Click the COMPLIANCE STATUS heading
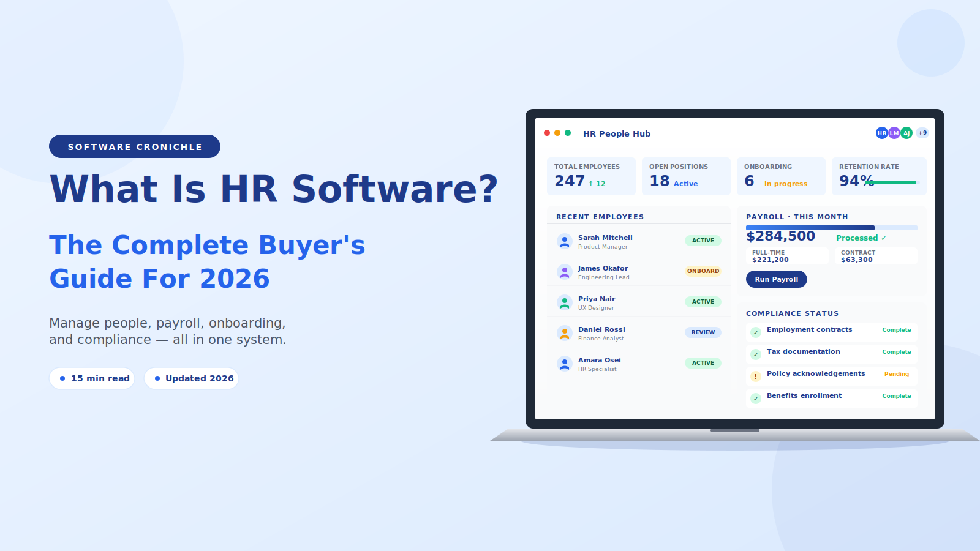Screen dimensions: 980x551 coord(792,313)
